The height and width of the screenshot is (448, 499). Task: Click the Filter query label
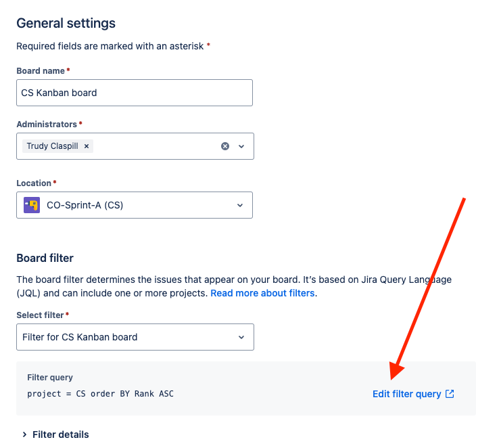coord(50,378)
